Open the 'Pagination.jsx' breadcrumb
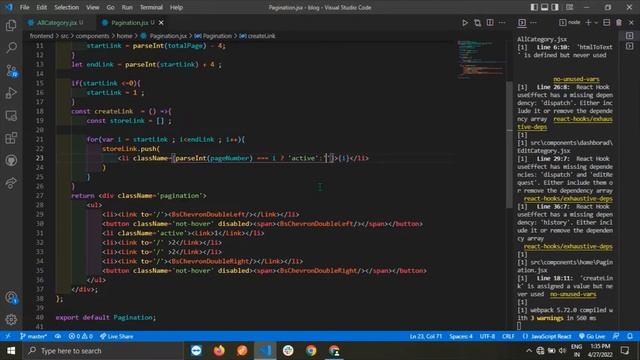Screen dimensions: 640x360 tap(164, 36)
